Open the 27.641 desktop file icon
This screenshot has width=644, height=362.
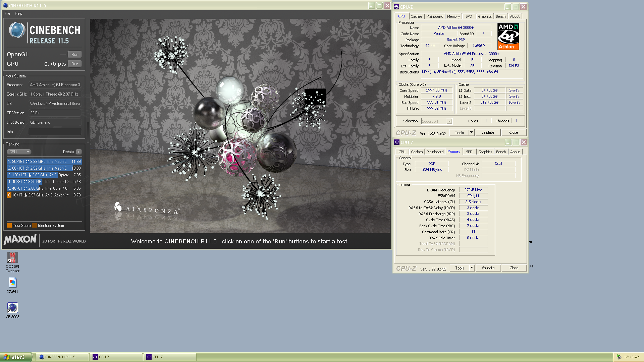coord(12,286)
